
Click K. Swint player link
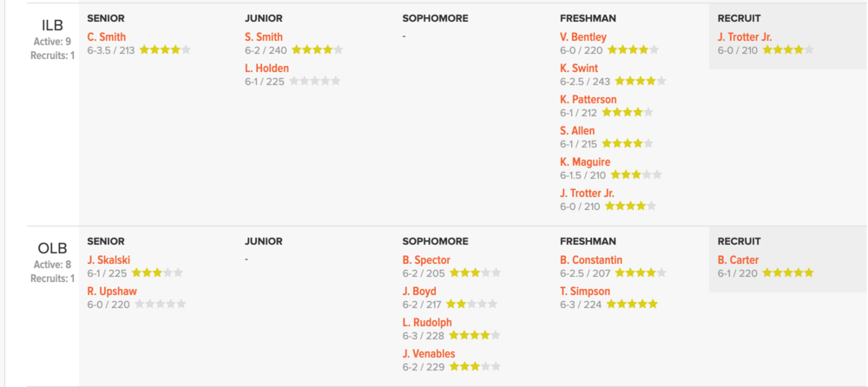(x=578, y=69)
